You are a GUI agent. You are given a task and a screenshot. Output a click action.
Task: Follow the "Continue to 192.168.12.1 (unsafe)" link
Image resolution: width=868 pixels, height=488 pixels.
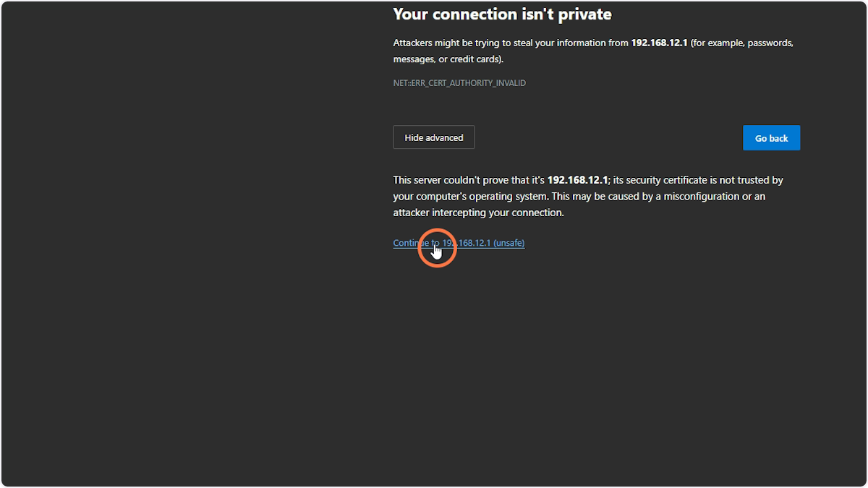coord(458,242)
